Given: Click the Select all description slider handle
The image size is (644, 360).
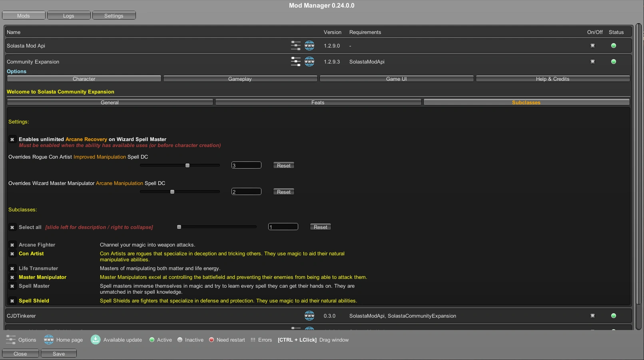Looking at the screenshot, I should coord(179,227).
